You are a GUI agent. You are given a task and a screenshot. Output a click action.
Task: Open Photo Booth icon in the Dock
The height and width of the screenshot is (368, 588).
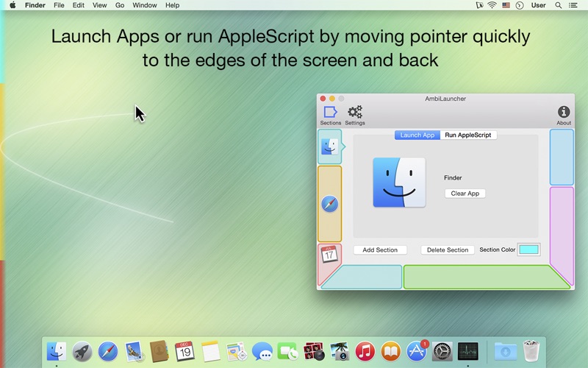(314, 352)
